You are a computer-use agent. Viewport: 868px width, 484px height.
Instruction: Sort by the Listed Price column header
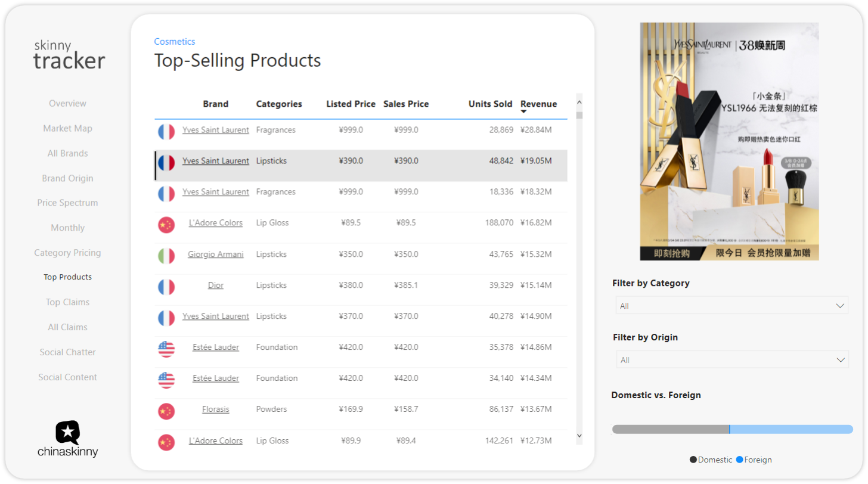point(351,104)
